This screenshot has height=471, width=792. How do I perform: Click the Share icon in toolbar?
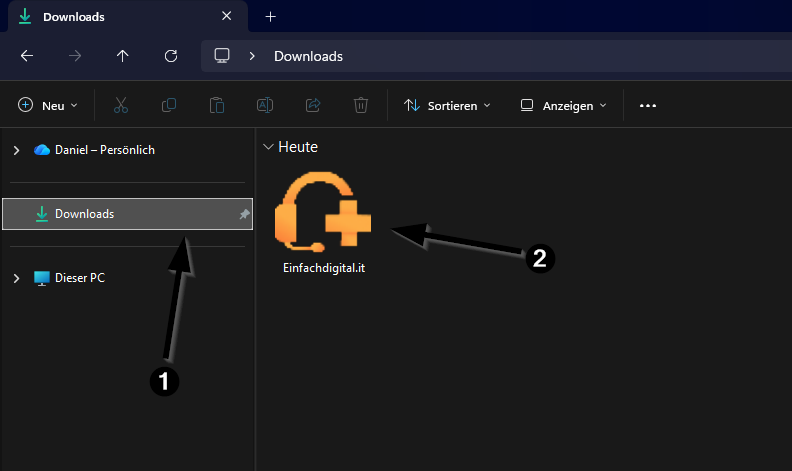(313, 105)
